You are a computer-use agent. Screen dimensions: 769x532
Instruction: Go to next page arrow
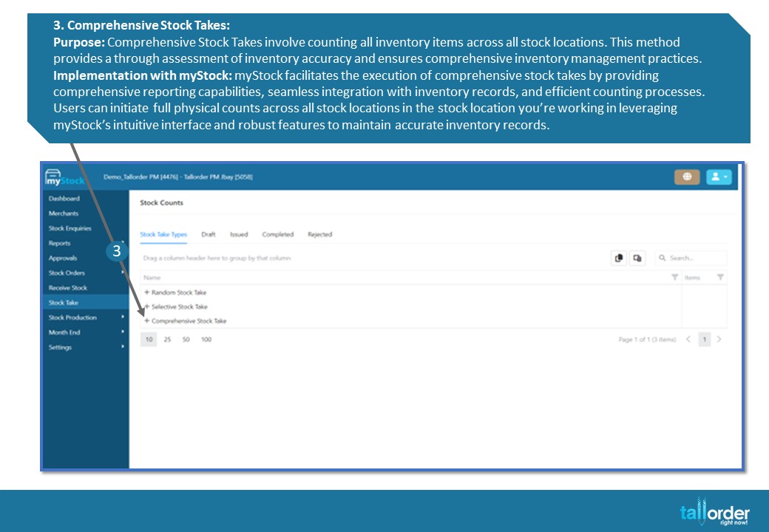pos(719,339)
